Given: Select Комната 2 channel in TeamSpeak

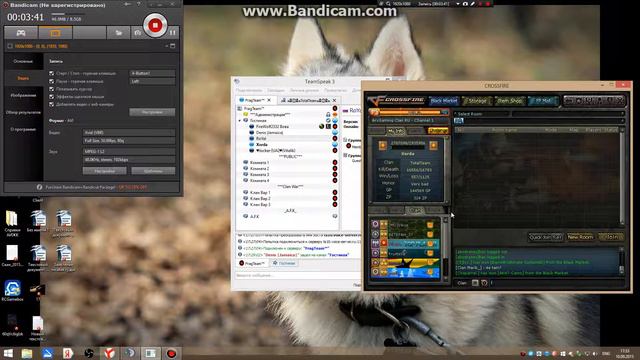Looking at the screenshot, I should (259, 169).
